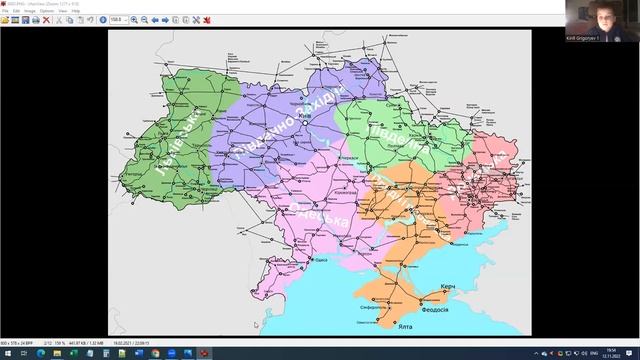Open the Windows Start button
The width and height of the screenshot is (640, 360).
click(8, 353)
